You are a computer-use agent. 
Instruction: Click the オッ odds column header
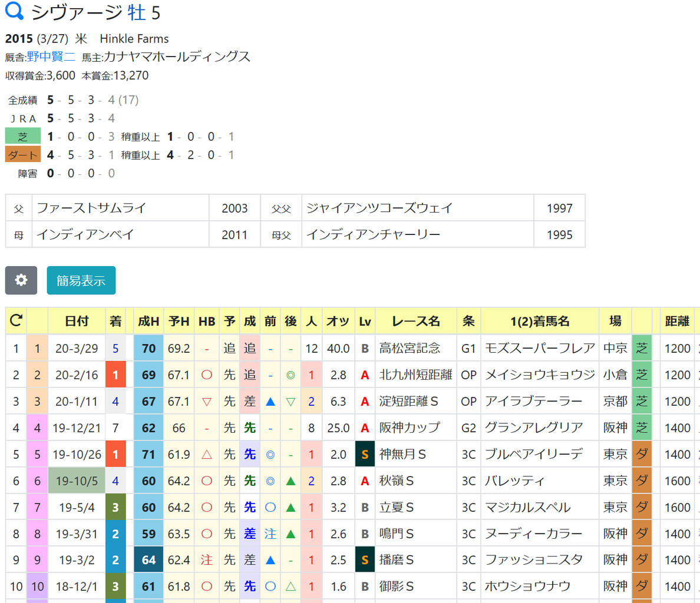338,321
